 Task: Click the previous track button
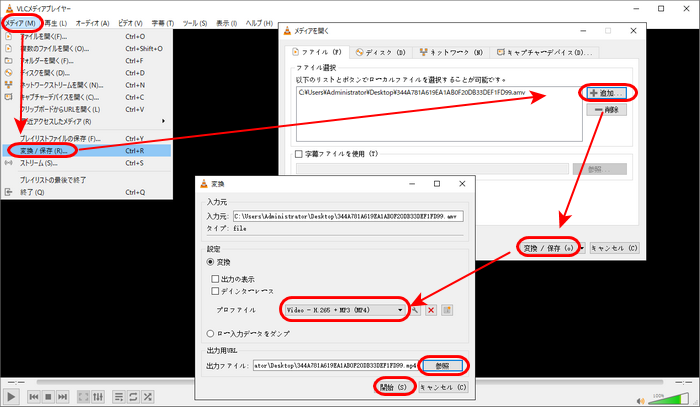[x=33, y=396]
